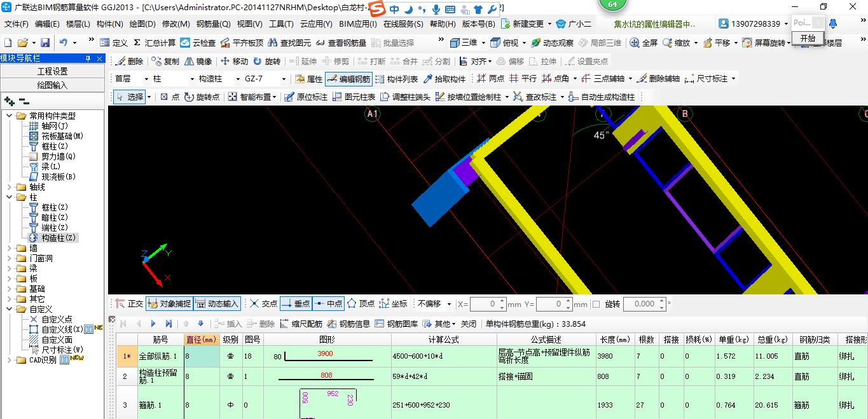
Task: Toggle 对象捕捉 object snap
Action: pos(169,304)
